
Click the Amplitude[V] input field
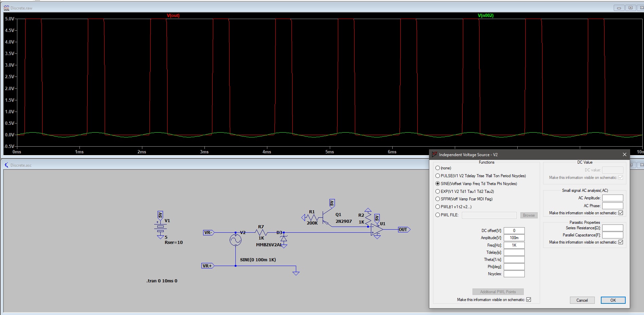point(514,238)
